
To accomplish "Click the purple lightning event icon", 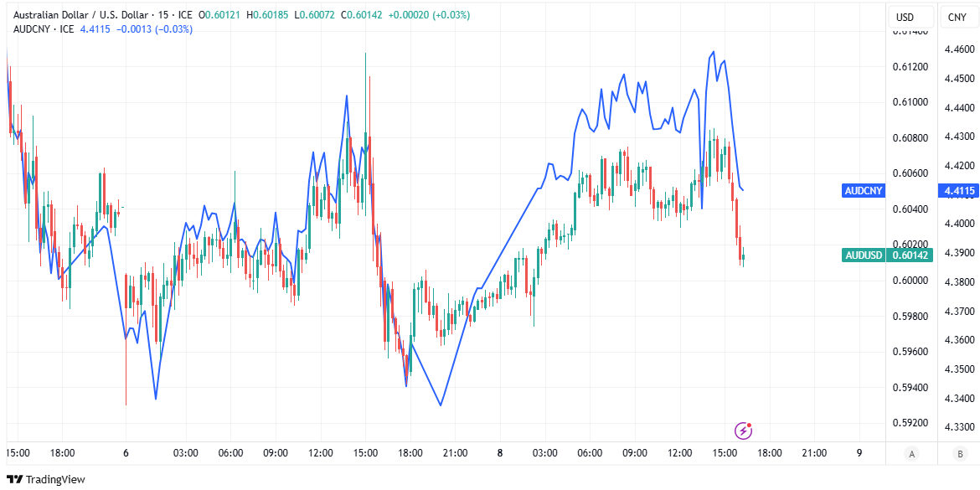I will coord(743,431).
